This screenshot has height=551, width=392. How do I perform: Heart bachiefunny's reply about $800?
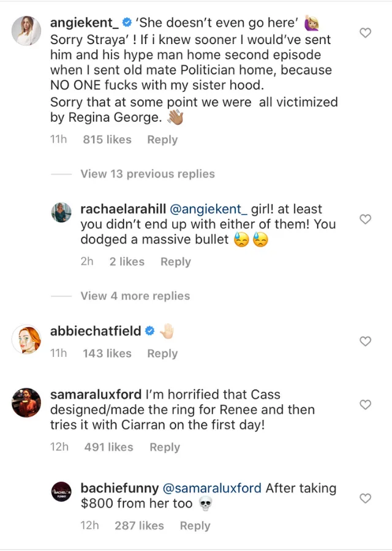click(x=366, y=498)
